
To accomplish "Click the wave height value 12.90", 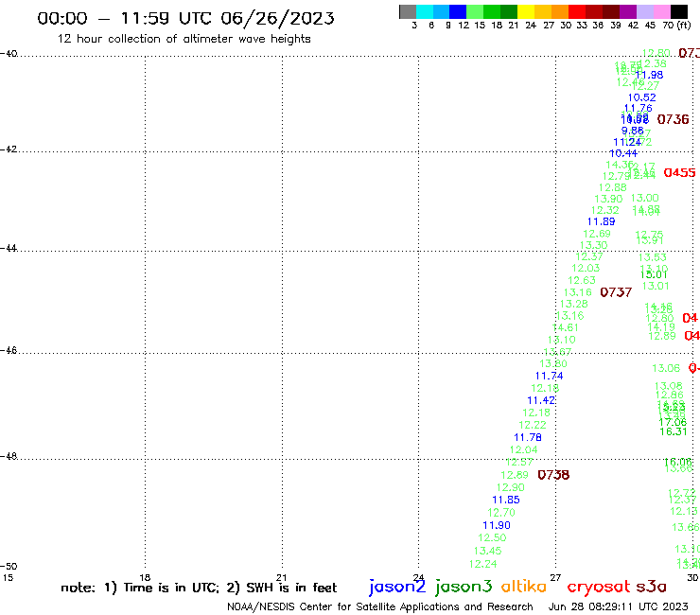I will coord(510,487).
